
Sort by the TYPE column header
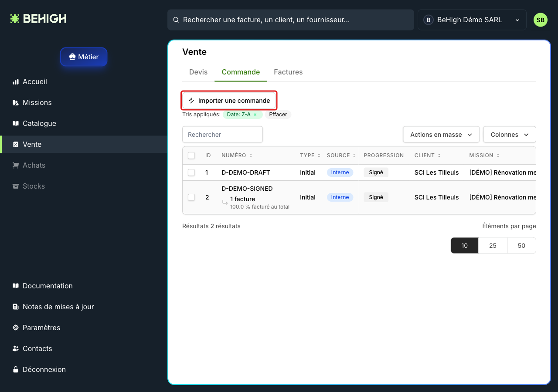point(310,155)
